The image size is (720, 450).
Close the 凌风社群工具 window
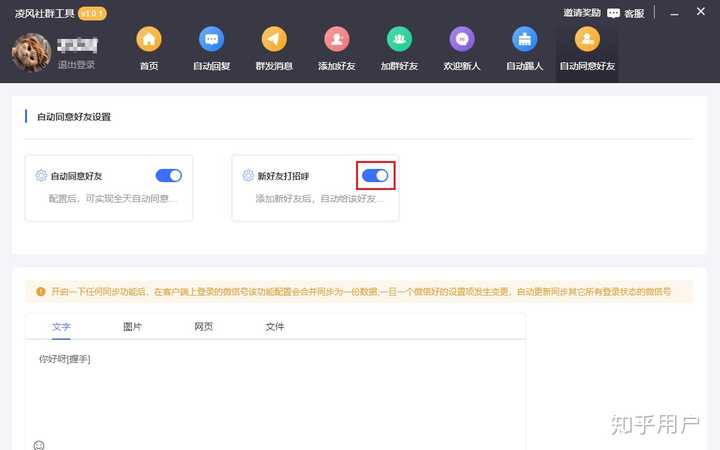click(701, 11)
